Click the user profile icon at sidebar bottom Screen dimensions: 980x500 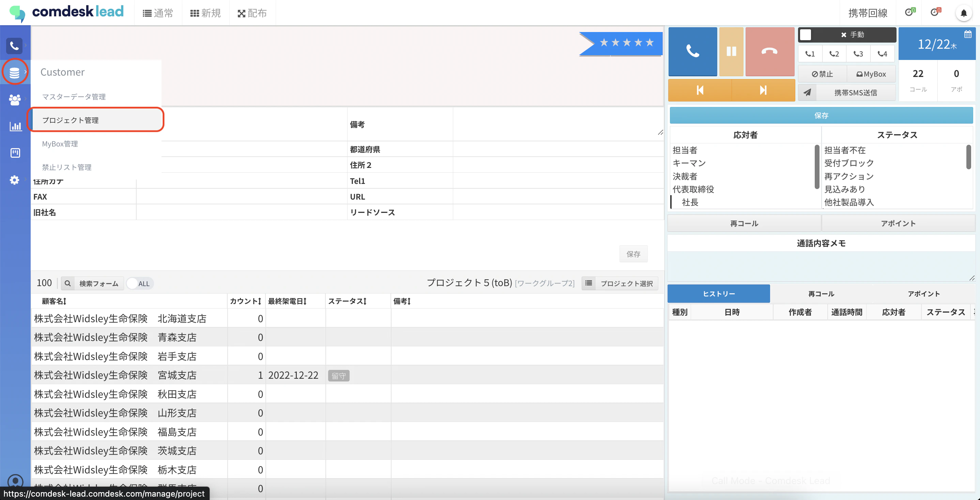click(x=15, y=481)
